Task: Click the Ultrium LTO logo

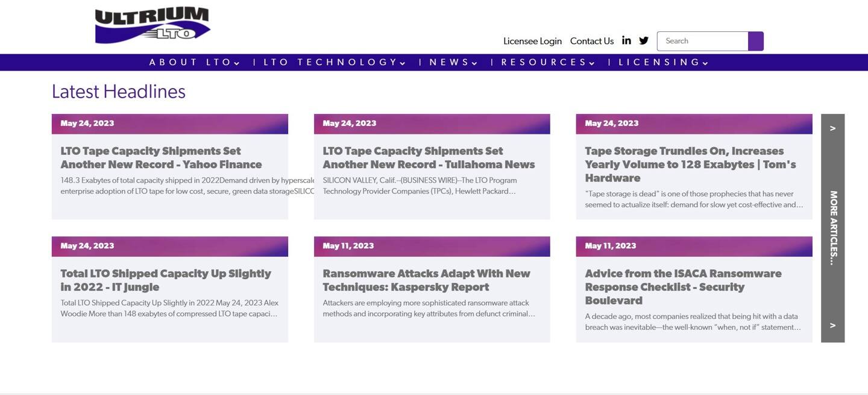Action: (x=152, y=25)
